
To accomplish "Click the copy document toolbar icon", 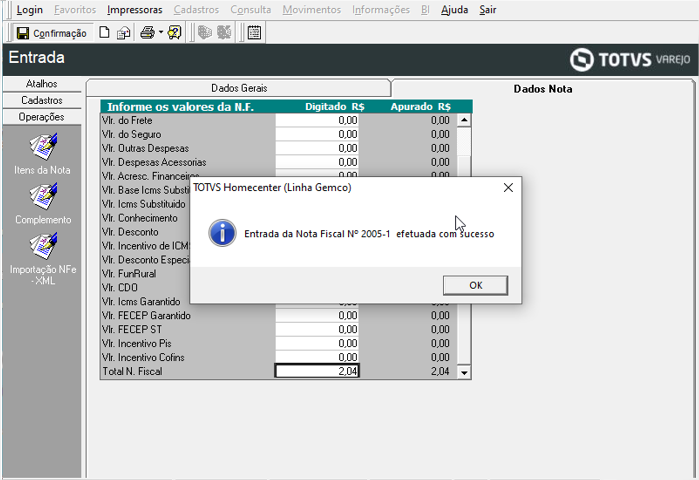I will coord(123,33).
